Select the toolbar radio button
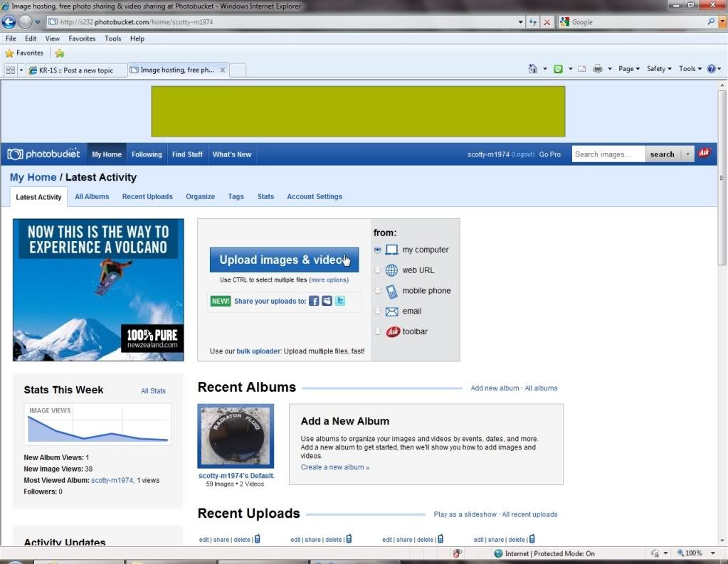 [x=377, y=331]
